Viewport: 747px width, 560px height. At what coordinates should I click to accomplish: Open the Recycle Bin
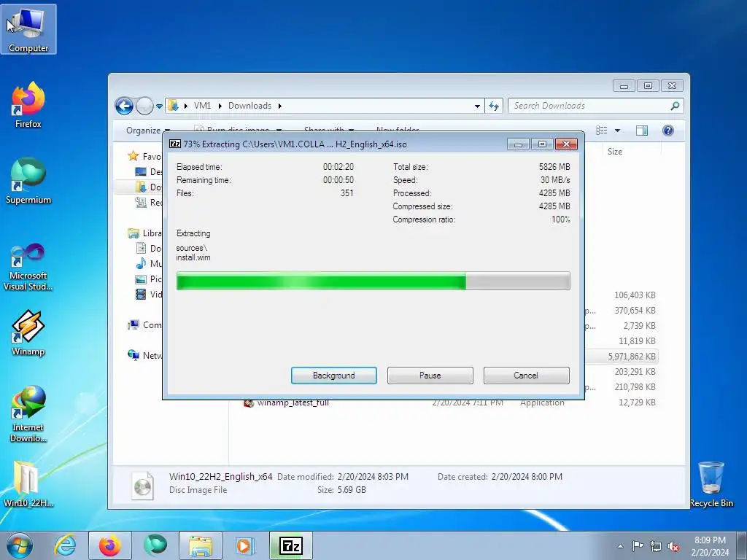coord(711,483)
